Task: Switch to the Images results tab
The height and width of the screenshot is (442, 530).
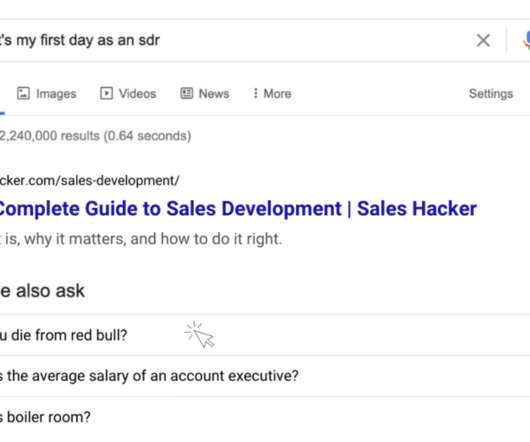Action: click(47, 94)
